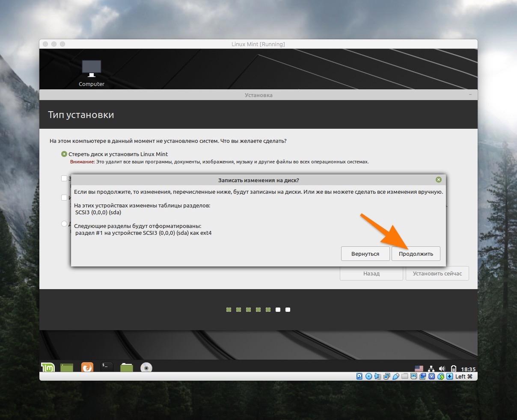Screen dimensions: 517x420
Task: Click the US flag keyboard layout indicator
Action: point(419,369)
